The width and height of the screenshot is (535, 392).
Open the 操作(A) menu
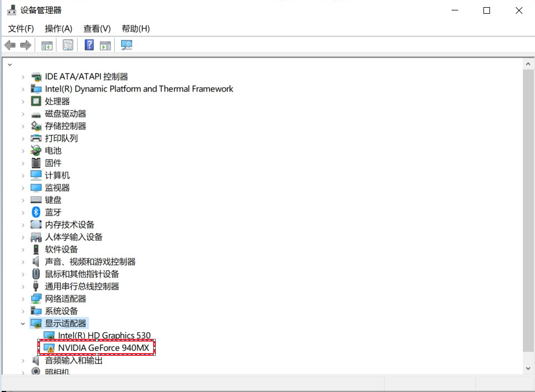click(x=58, y=29)
